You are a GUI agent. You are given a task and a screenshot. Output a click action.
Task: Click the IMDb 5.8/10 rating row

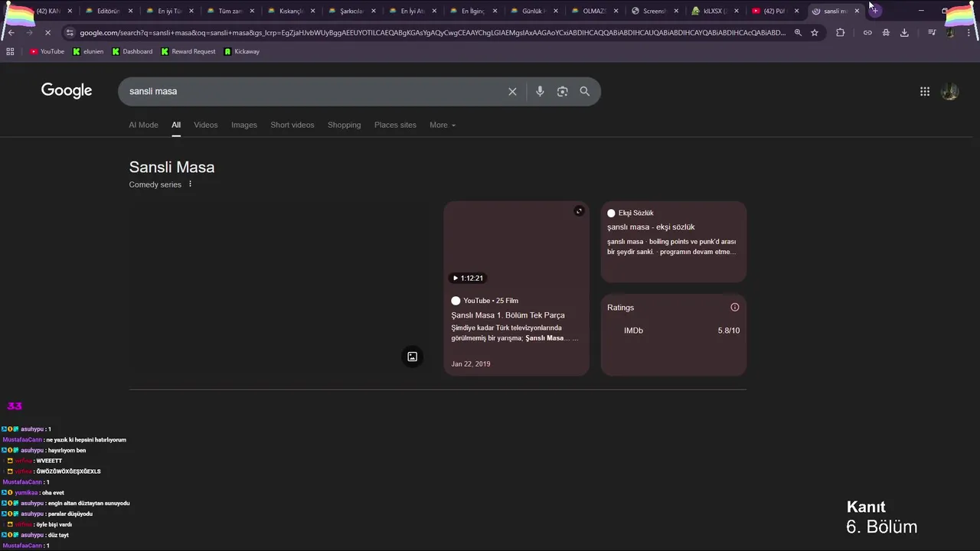[674, 331]
